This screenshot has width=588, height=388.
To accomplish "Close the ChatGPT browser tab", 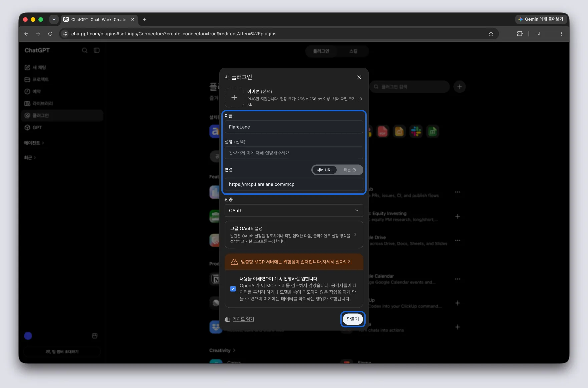I will click(133, 19).
